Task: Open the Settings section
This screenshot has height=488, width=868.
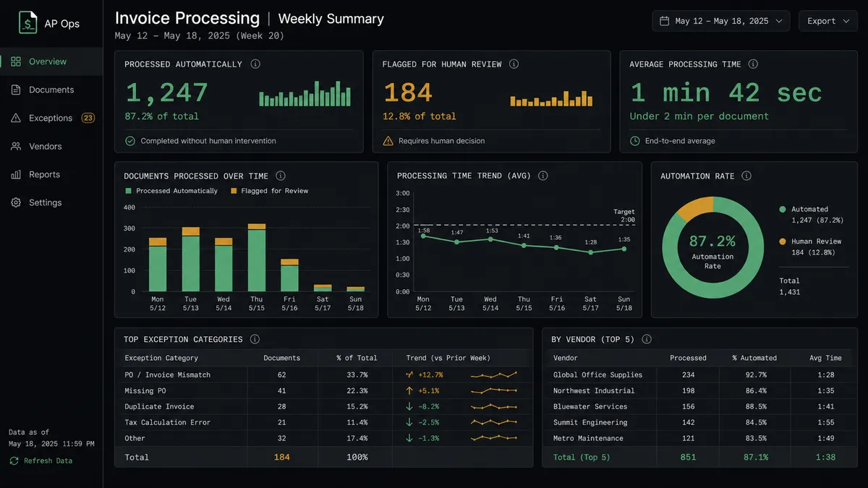Action: point(51,202)
